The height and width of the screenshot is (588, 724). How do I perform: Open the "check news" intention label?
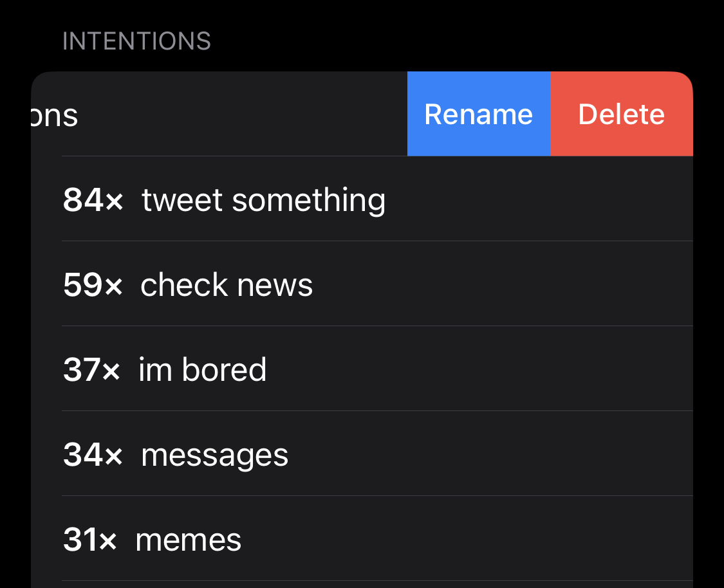point(227,285)
